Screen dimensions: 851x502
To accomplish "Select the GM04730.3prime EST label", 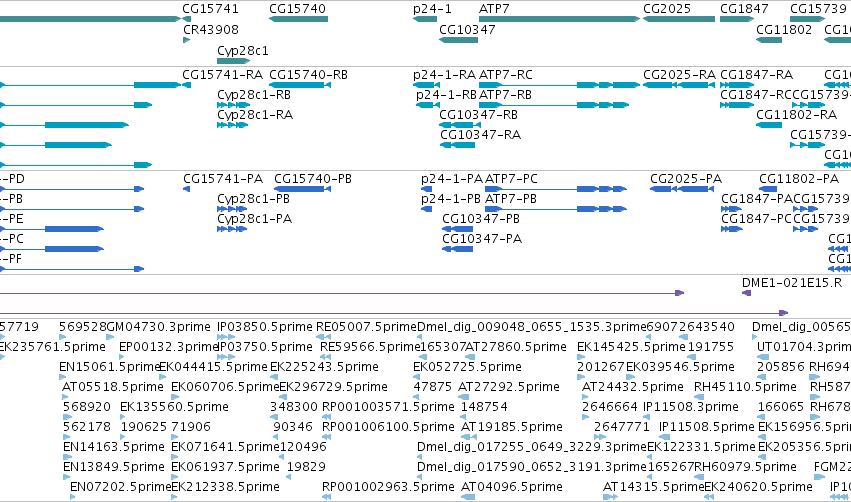I will pyautogui.click(x=158, y=327).
